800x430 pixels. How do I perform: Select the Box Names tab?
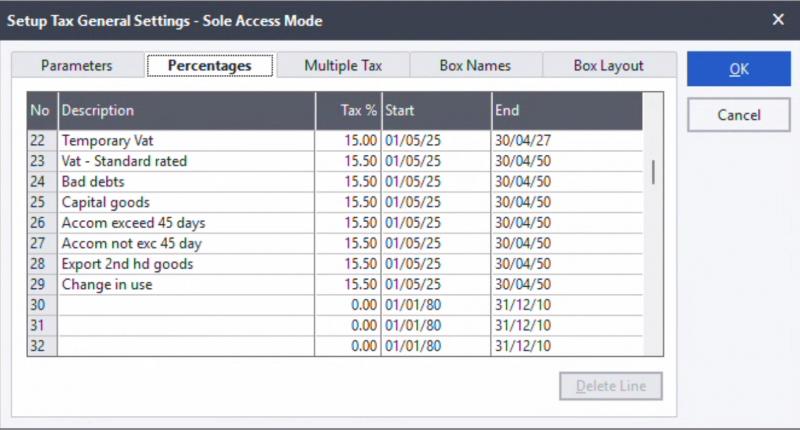tap(475, 66)
